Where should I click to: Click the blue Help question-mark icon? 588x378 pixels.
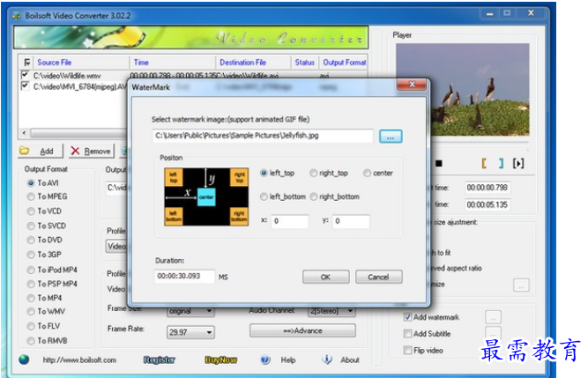265,359
